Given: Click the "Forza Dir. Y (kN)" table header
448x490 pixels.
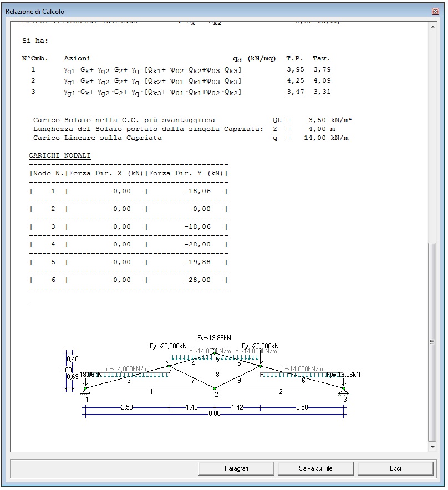Looking at the screenshot, I should click(186, 173).
